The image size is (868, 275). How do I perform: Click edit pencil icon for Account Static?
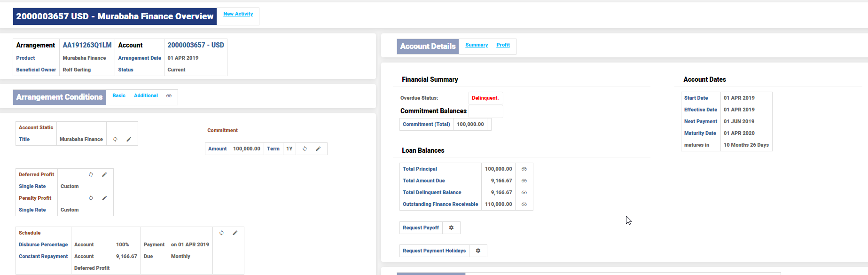(x=129, y=140)
